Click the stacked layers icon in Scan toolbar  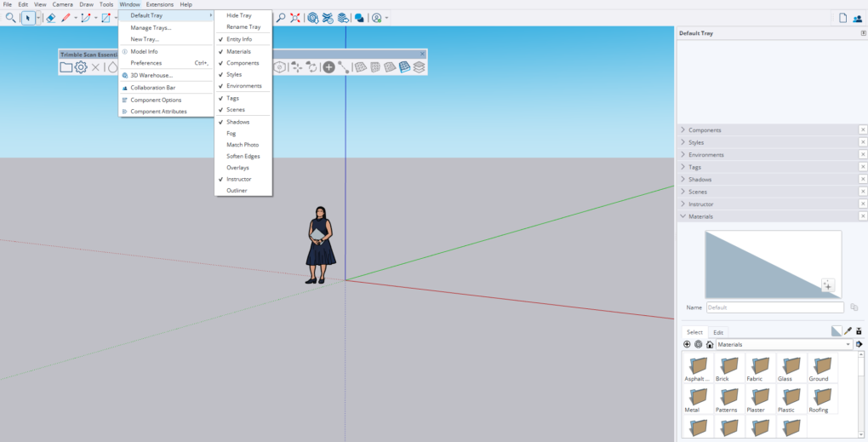(419, 67)
